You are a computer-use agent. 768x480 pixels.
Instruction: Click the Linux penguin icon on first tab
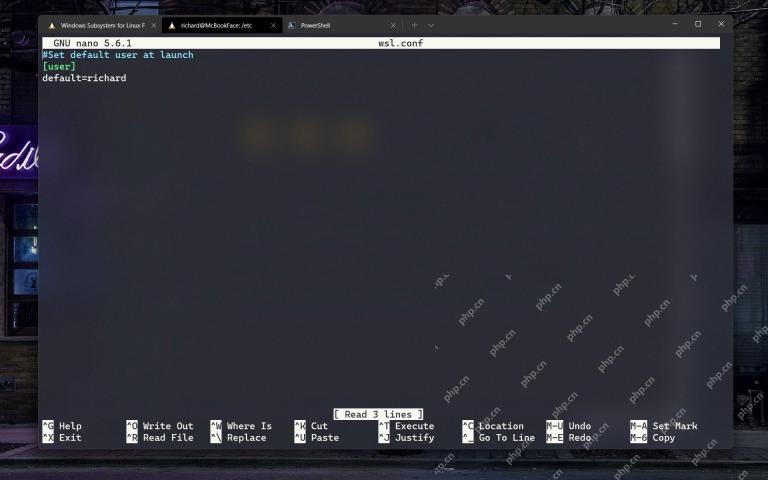pyautogui.click(x=52, y=25)
